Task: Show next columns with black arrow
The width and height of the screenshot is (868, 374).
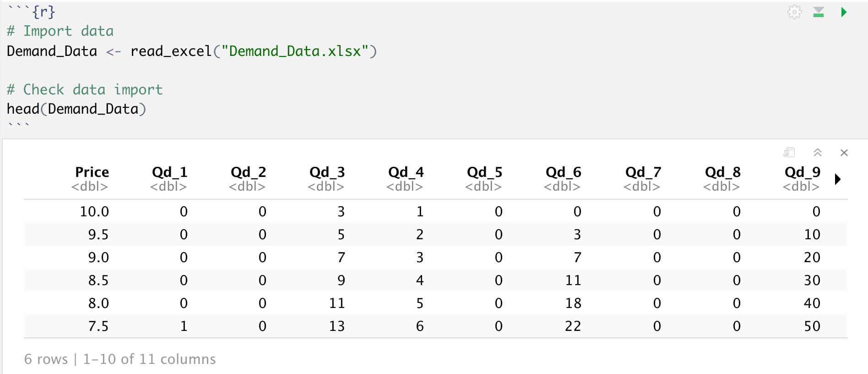Action: tap(838, 179)
